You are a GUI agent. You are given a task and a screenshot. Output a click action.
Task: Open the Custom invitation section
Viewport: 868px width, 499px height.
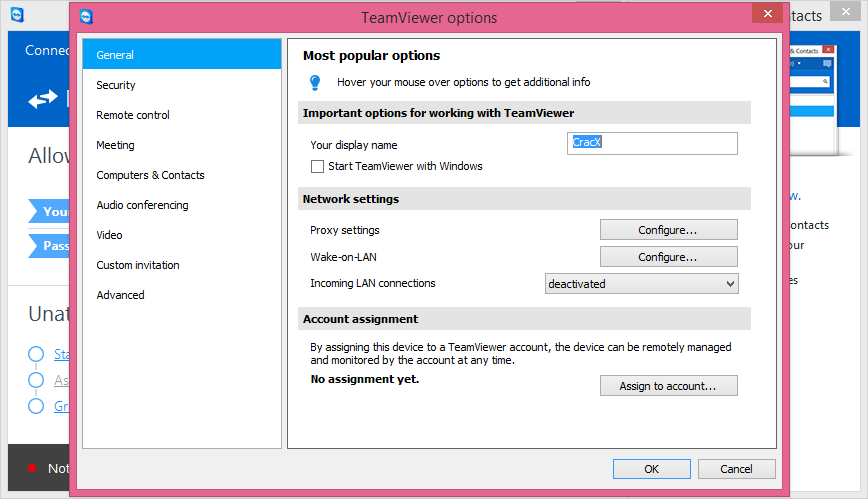pyautogui.click(x=138, y=265)
